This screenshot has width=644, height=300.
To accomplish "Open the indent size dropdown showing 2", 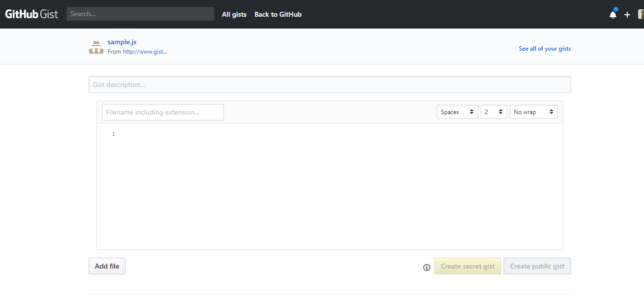I will (493, 112).
